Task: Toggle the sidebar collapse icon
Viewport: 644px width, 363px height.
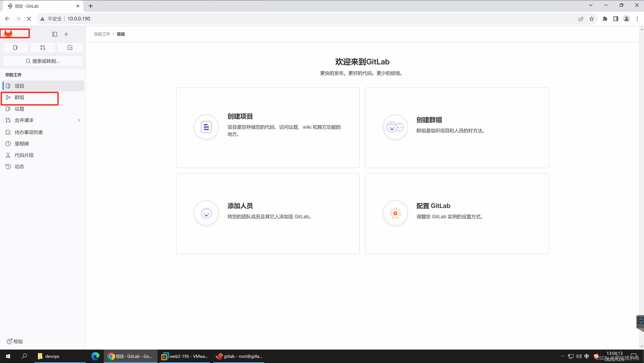Action: pyautogui.click(x=55, y=34)
